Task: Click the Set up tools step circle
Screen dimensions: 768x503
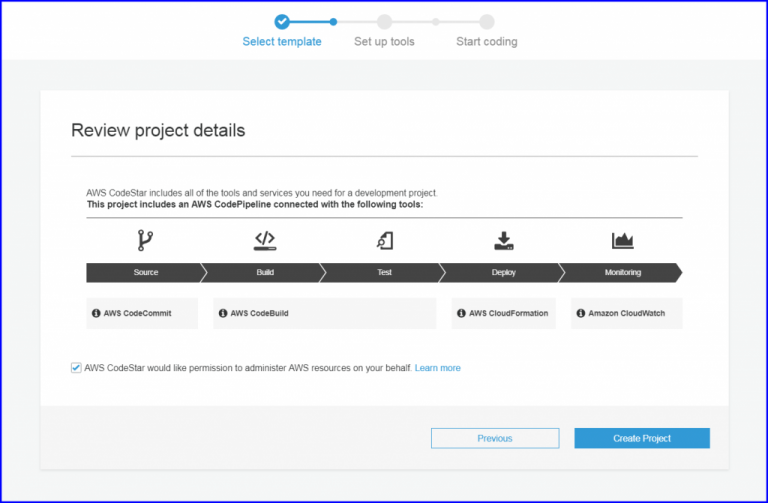Action: (384, 22)
